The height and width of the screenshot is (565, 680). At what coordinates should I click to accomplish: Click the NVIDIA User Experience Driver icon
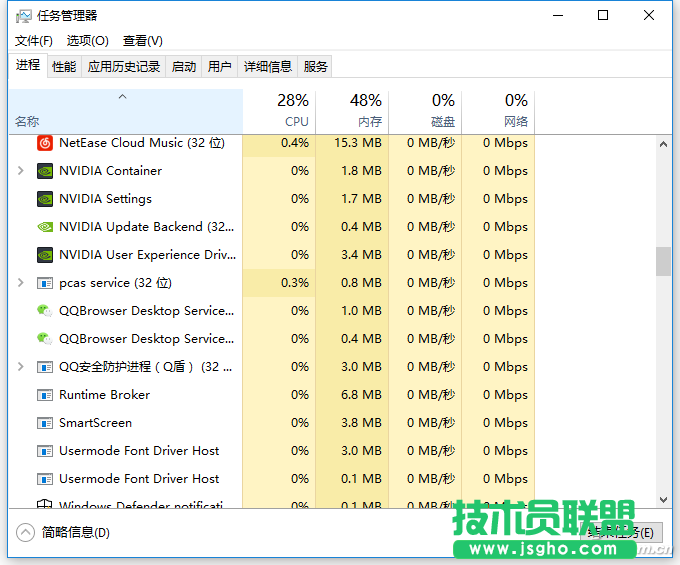[45, 255]
